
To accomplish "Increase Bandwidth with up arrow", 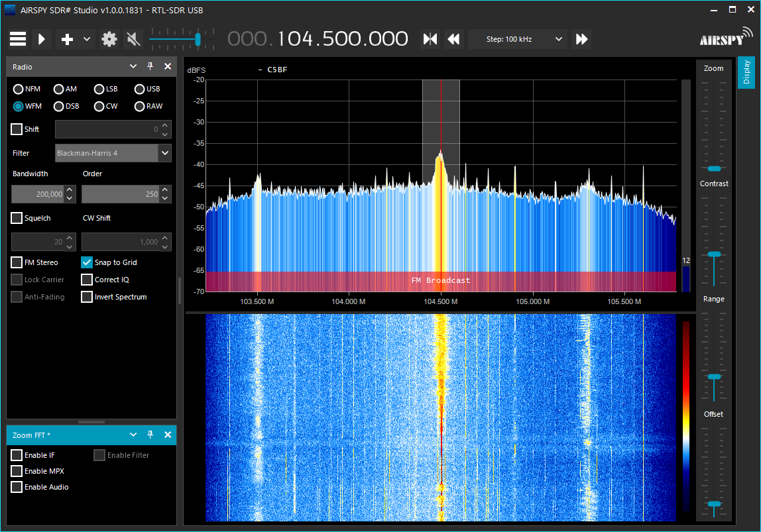I will click(70, 189).
